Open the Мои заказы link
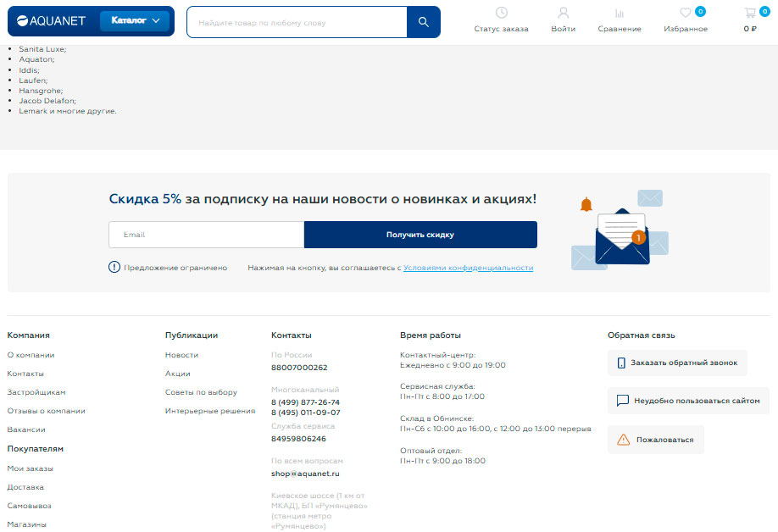The height and width of the screenshot is (532, 778). [30, 468]
